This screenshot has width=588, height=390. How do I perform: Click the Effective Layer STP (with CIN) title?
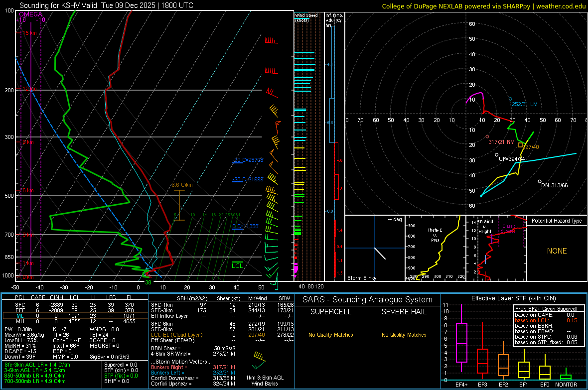pos(514,298)
